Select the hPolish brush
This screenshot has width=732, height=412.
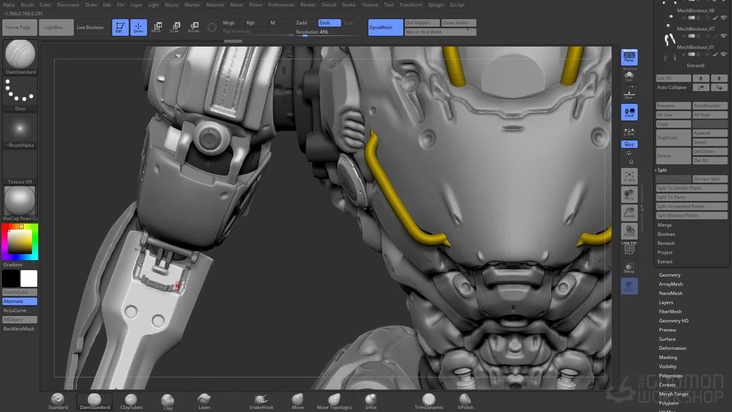[465, 401]
